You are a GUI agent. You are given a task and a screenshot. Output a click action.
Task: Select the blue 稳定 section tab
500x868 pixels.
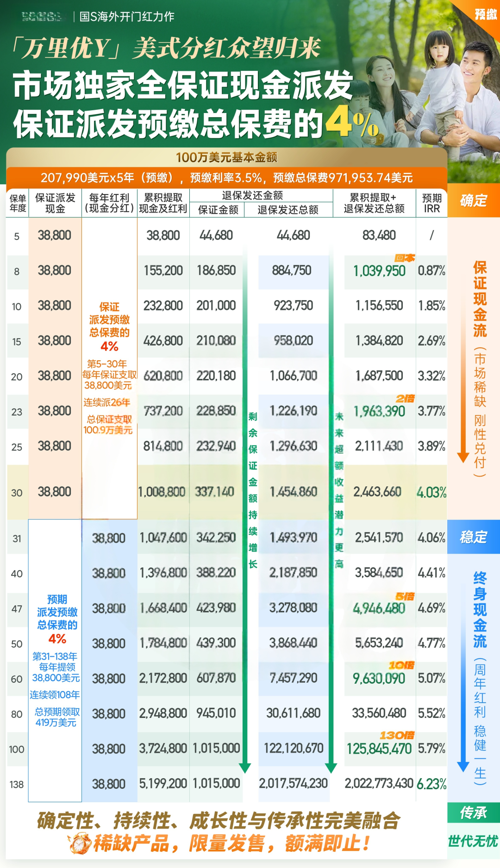[473, 537]
